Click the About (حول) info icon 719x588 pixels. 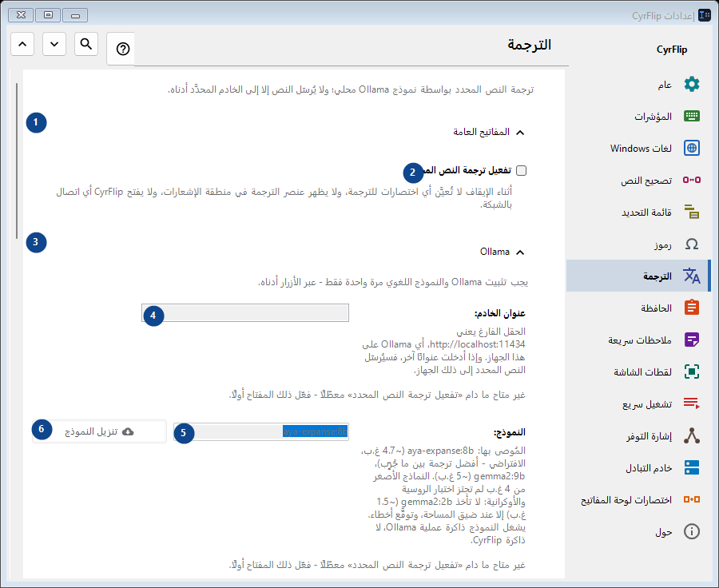(x=692, y=531)
